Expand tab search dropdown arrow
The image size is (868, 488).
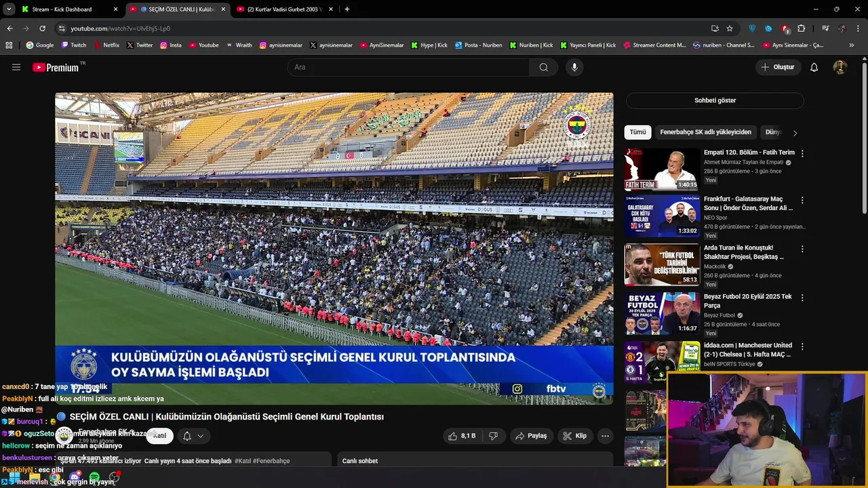point(9,9)
